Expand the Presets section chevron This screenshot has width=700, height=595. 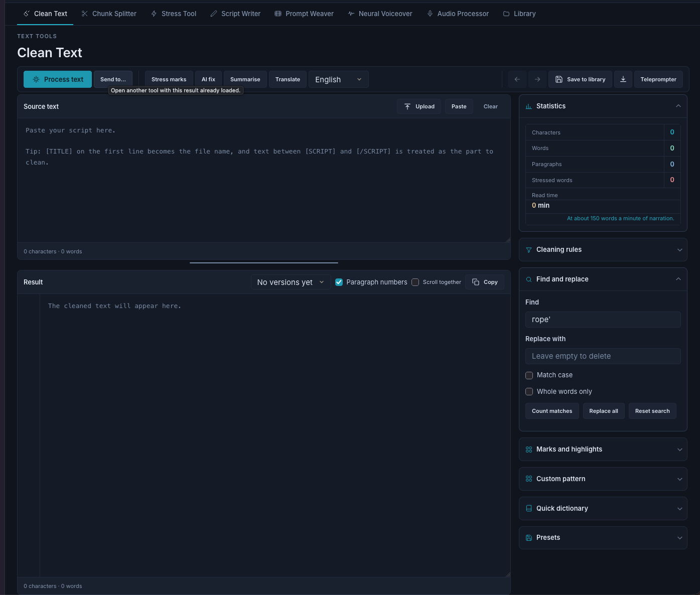click(x=680, y=538)
